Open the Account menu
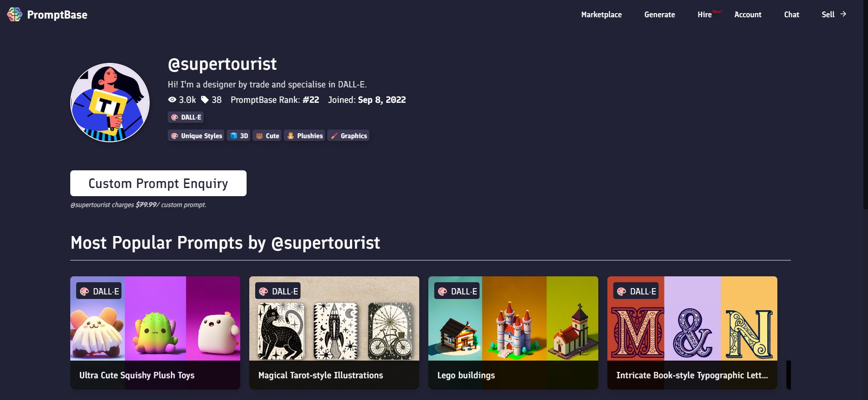This screenshot has height=400, width=868. point(748,14)
